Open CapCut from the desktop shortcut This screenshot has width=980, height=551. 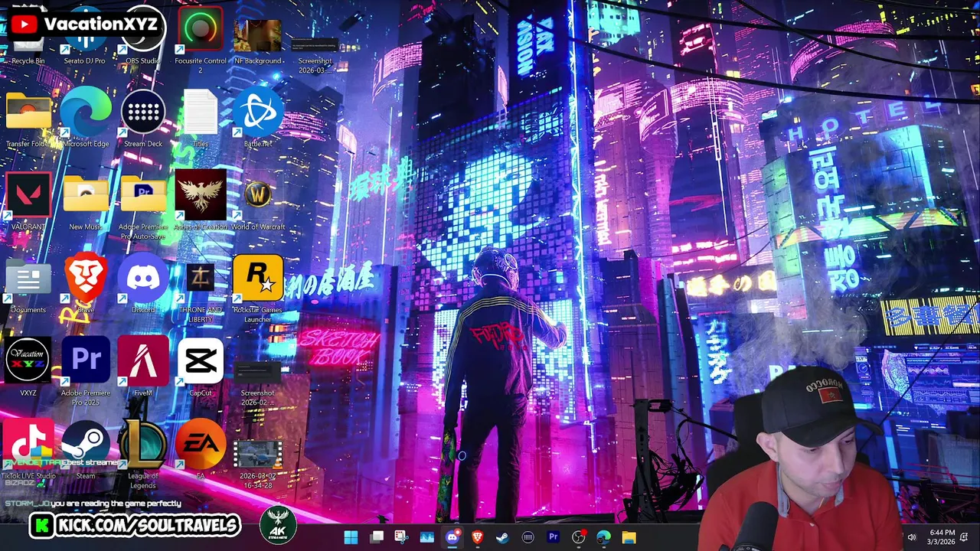tap(201, 367)
